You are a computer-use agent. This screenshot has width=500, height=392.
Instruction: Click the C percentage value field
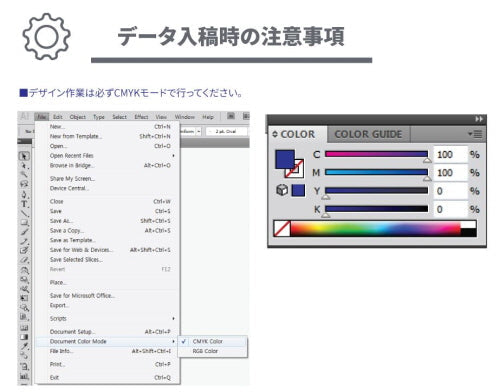tap(450, 154)
